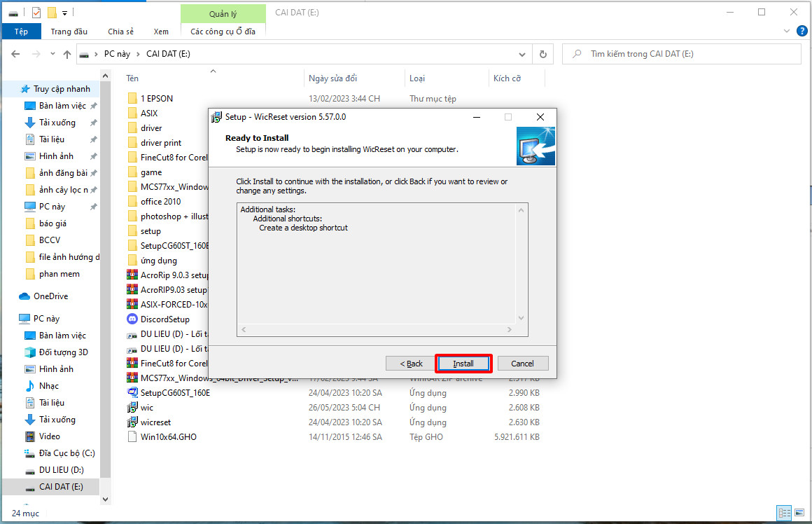Select the office 2010 folder
The width and height of the screenshot is (812, 524).
pyautogui.click(x=160, y=202)
